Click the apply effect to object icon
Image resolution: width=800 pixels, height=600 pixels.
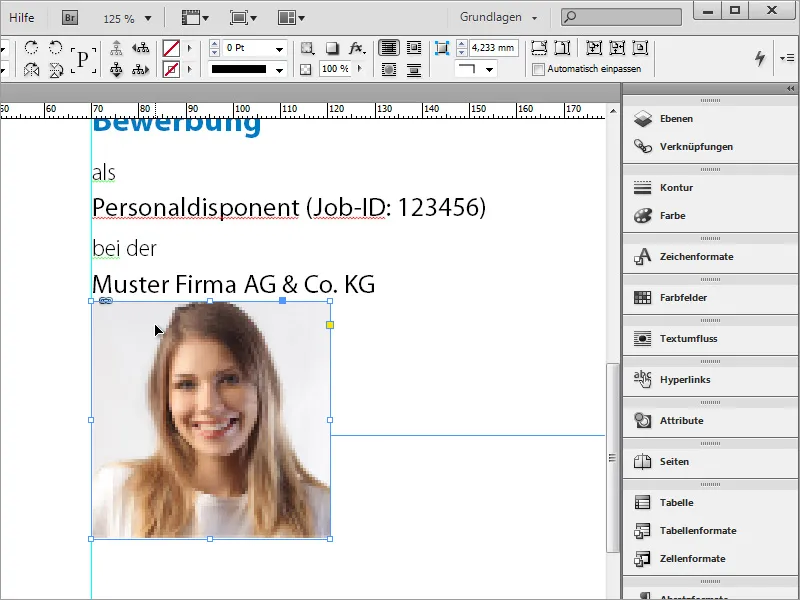pos(307,48)
